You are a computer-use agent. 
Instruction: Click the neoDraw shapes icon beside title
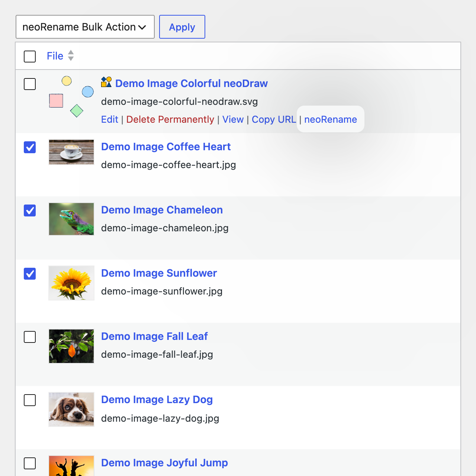(x=106, y=82)
